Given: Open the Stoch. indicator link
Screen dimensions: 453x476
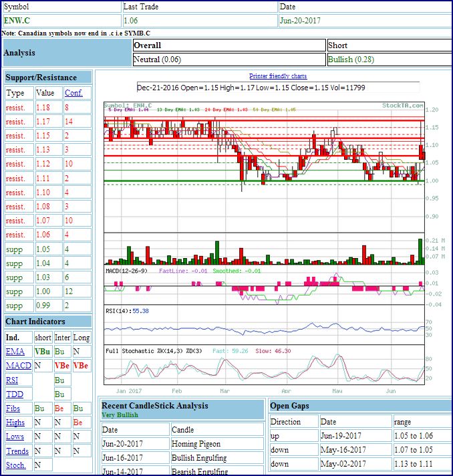Looking at the screenshot, I should point(16,465).
